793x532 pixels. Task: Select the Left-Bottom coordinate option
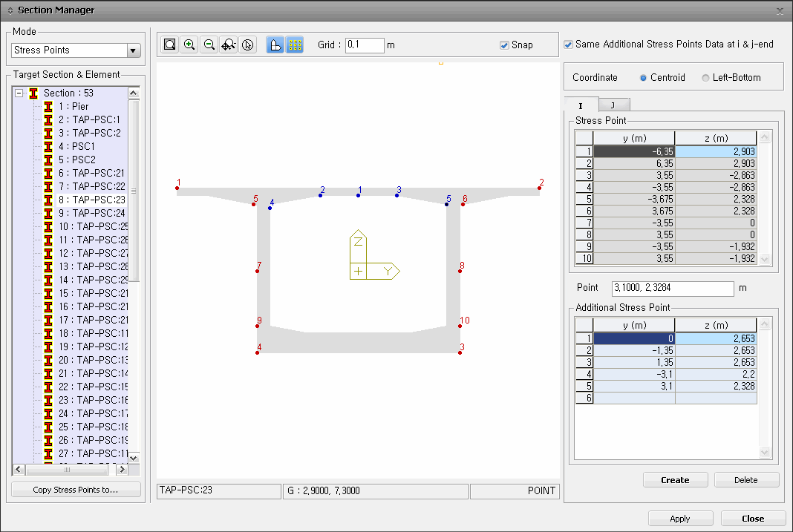pyautogui.click(x=705, y=78)
